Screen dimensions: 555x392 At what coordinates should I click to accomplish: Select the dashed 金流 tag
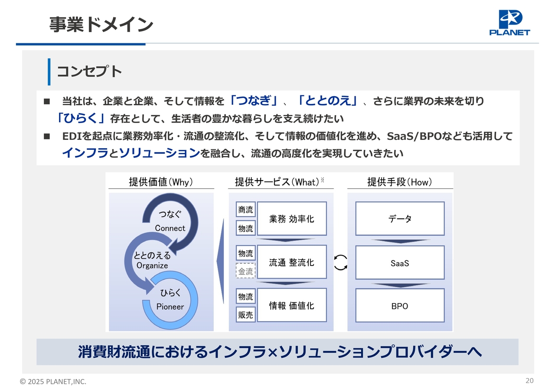click(245, 271)
